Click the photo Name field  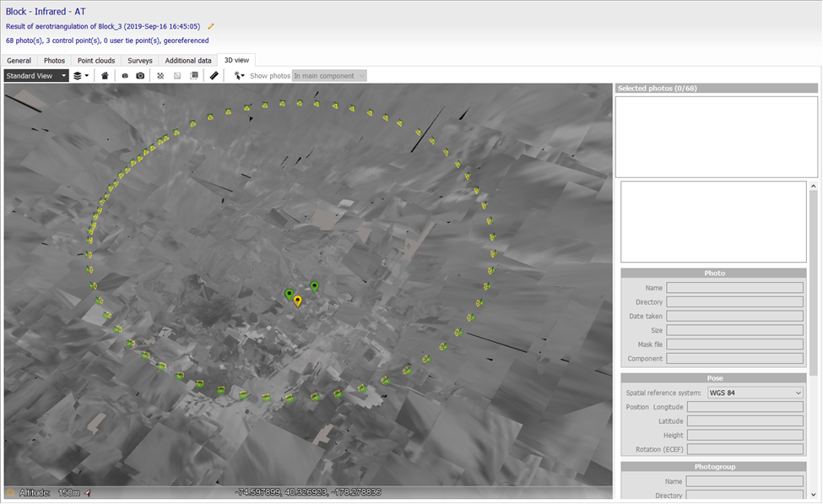pos(734,288)
